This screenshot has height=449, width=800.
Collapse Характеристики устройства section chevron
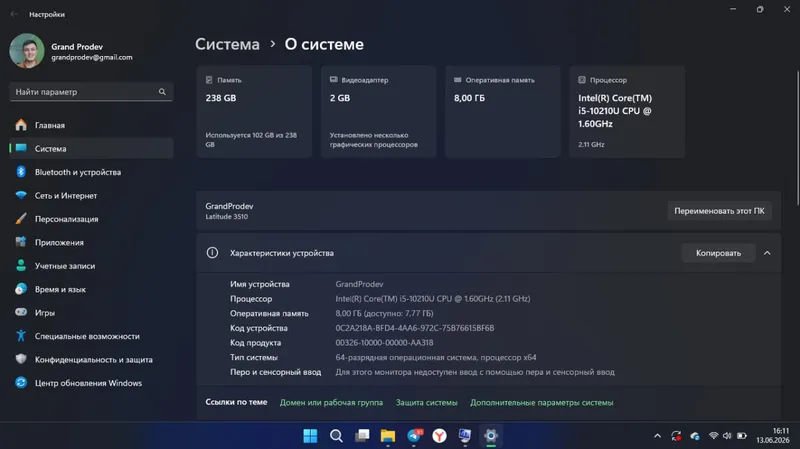(x=767, y=253)
